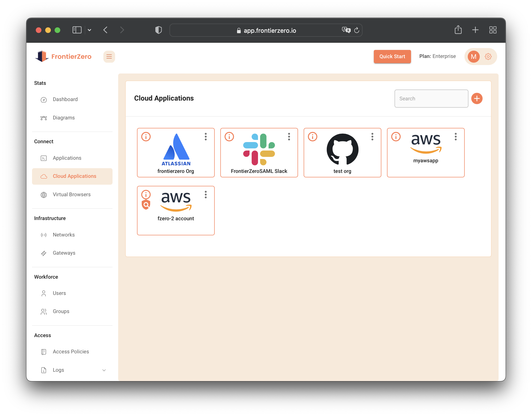Open Virtual Browsers in sidebar
The width and height of the screenshot is (532, 416).
tap(72, 195)
